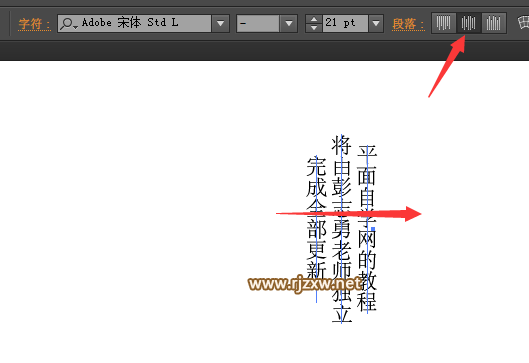Open the 字符 character panel link
Image resolution: width=529 pixels, height=363 pixels.
click(x=34, y=24)
